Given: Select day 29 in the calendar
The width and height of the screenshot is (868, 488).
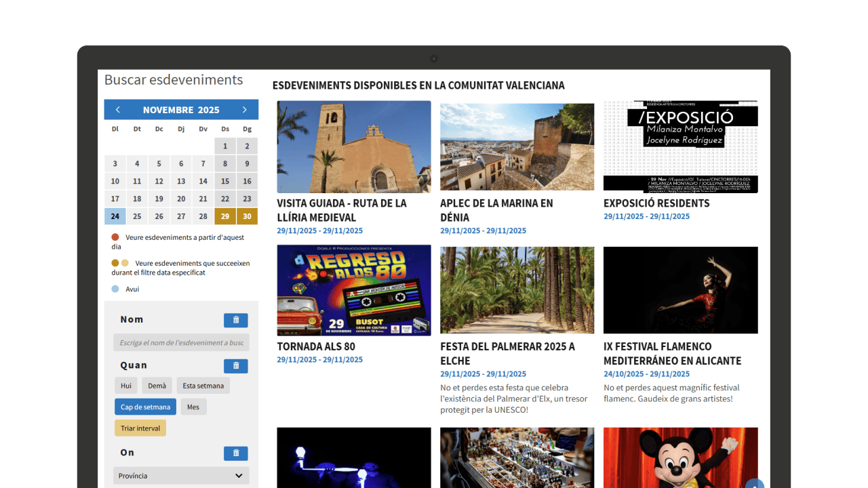Looking at the screenshot, I should (x=225, y=217).
